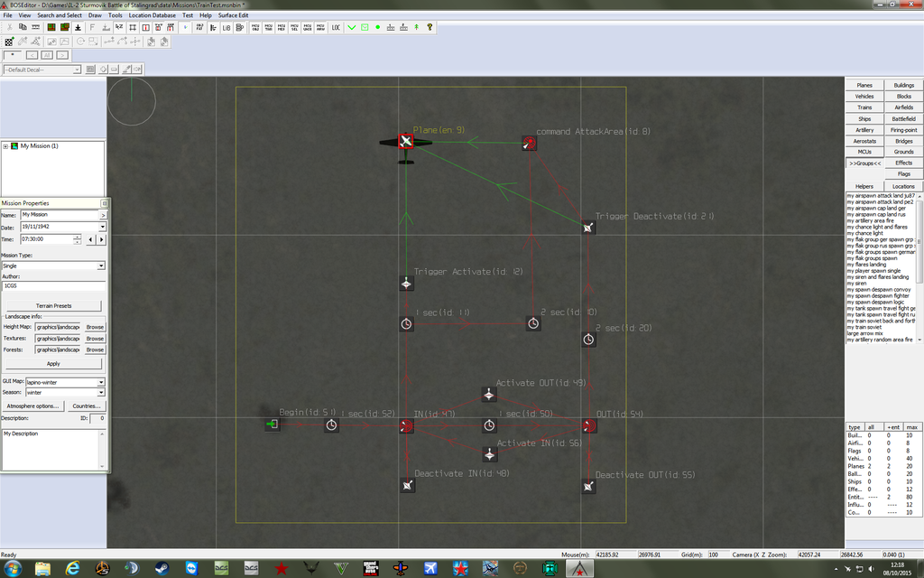Open the Surface Edit menu
Viewport: 924px width, 578px height.
[233, 15]
